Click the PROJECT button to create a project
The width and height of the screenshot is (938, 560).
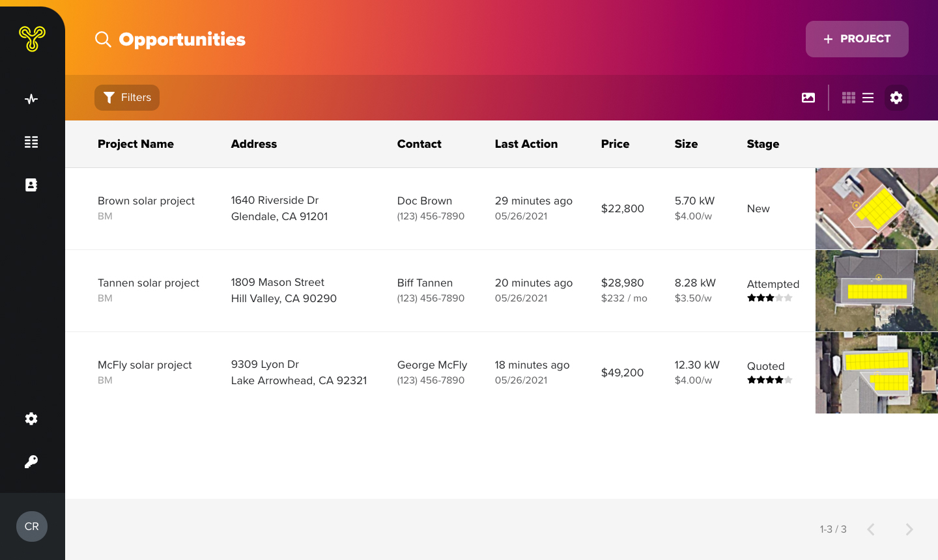point(857,39)
